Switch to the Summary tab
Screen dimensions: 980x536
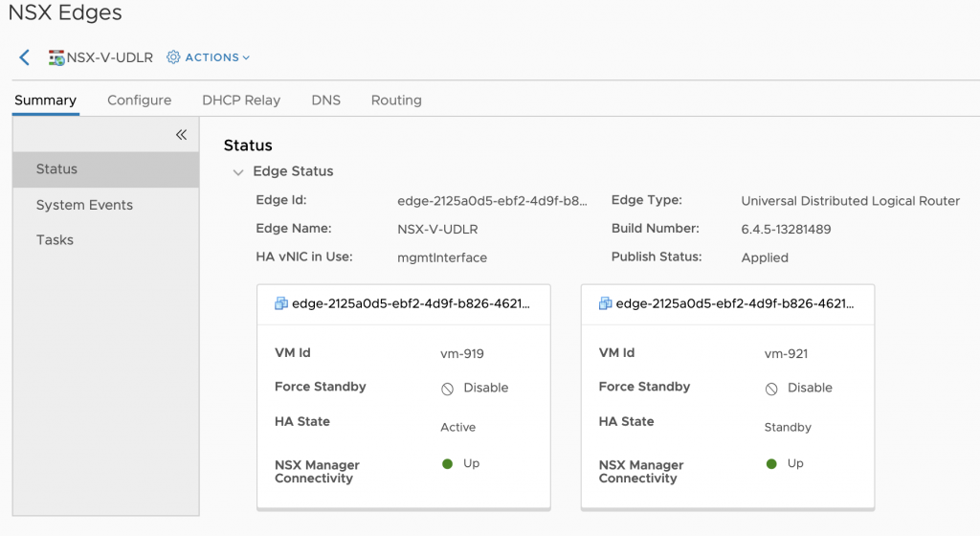pos(46,100)
